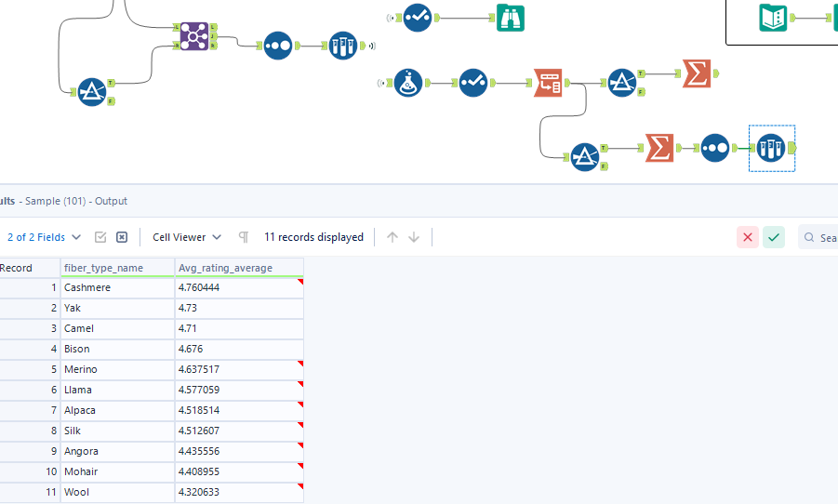The image size is (838, 504).
Task: Select the Yak cell
Action: click(x=117, y=308)
